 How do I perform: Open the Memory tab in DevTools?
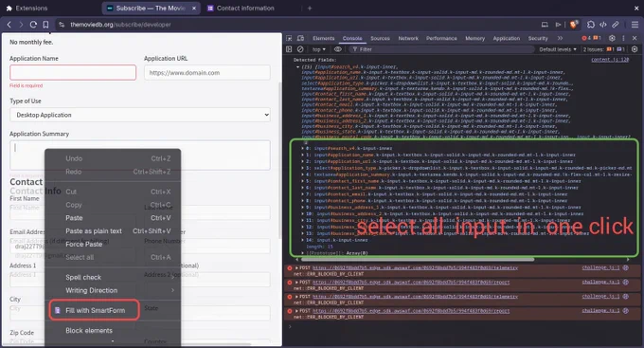pyautogui.click(x=474, y=38)
